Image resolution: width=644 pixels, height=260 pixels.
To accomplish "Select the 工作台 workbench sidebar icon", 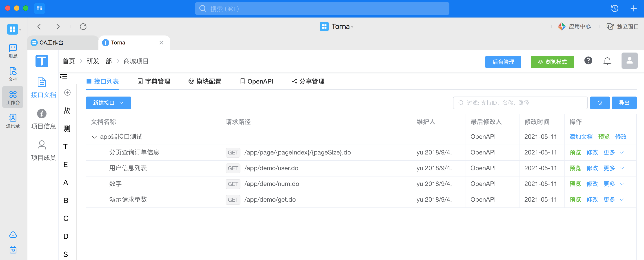I will tap(13, 97).
